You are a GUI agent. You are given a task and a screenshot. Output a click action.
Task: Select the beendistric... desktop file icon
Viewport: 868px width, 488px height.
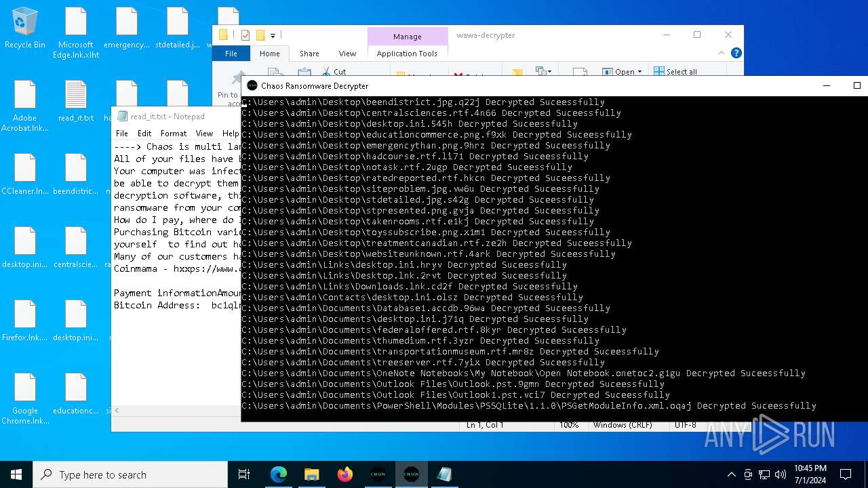[76, 175]
